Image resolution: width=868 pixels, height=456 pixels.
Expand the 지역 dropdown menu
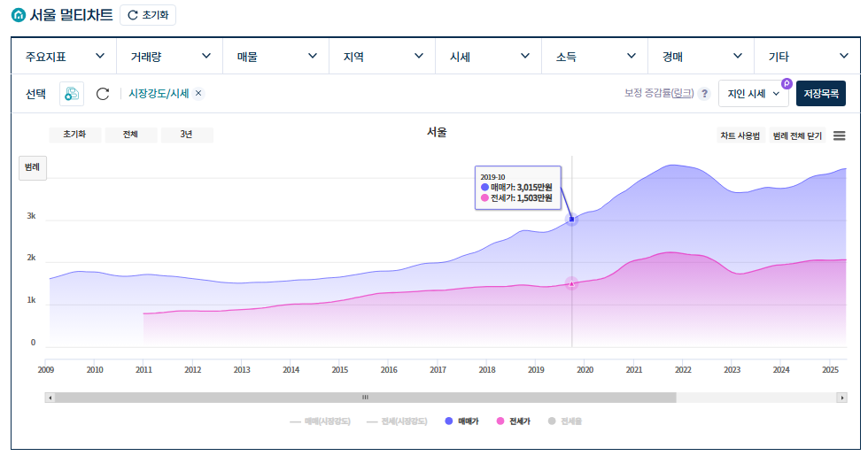383,56
